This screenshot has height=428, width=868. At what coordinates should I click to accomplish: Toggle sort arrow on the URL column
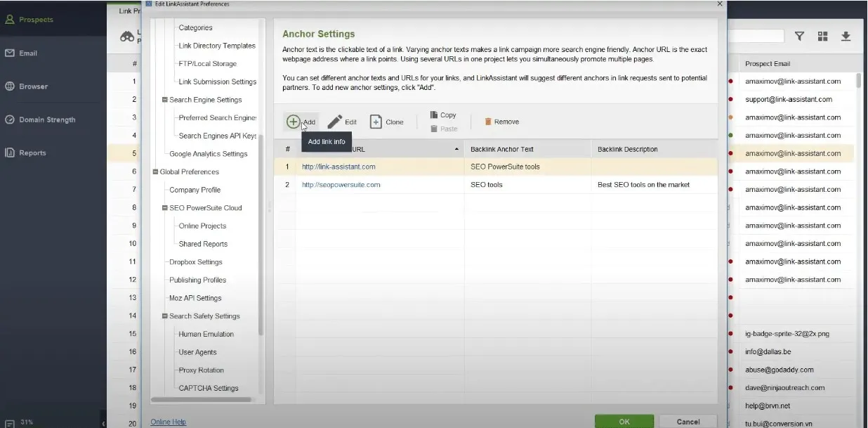click(457, 150)
